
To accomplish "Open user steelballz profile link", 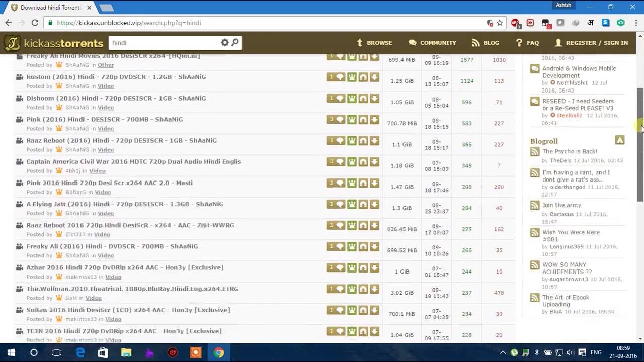I will pos(570,115).
